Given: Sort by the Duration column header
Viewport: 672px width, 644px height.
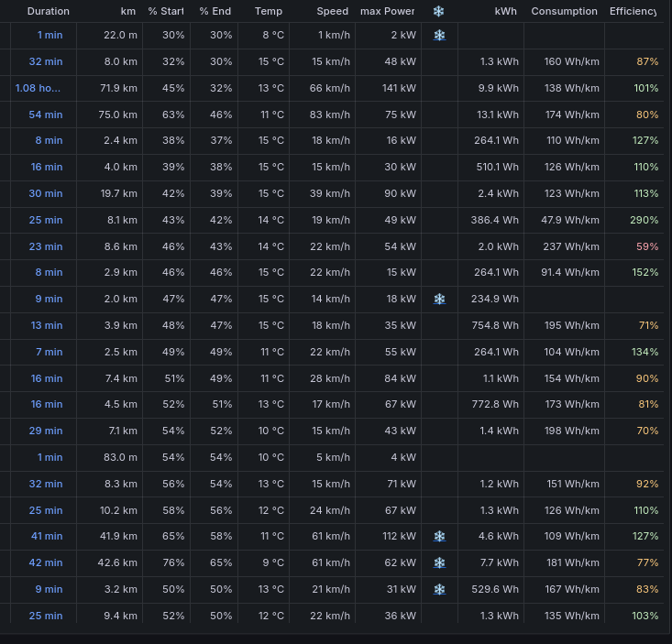Looking at the screenshot, I should 48,11.
